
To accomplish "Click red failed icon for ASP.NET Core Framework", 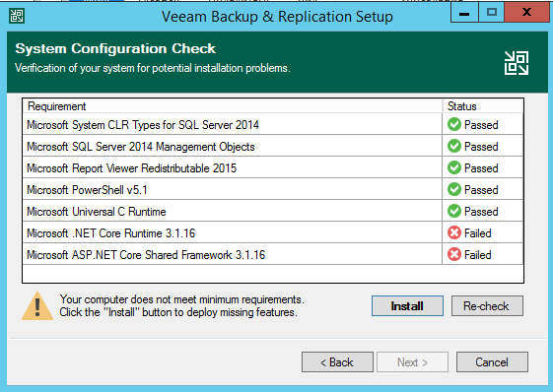I will (x=454, y=254).
